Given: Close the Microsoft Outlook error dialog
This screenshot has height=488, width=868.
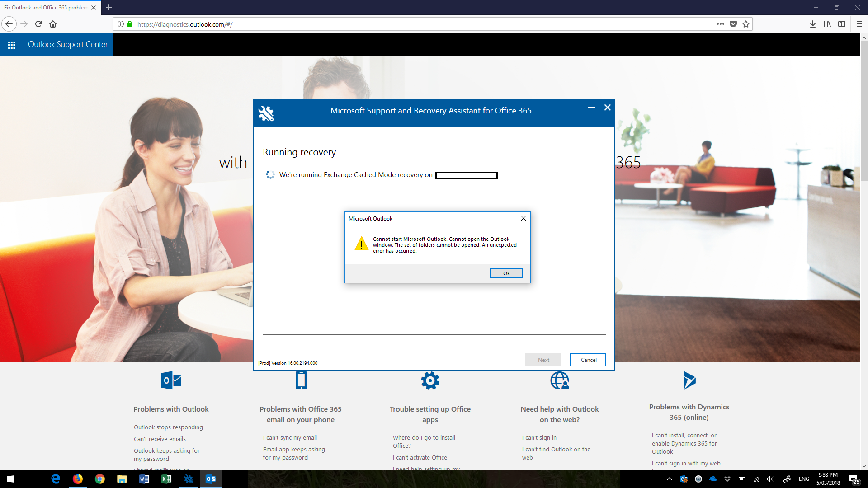Looking at the screenshot, I should coord(524,218).
